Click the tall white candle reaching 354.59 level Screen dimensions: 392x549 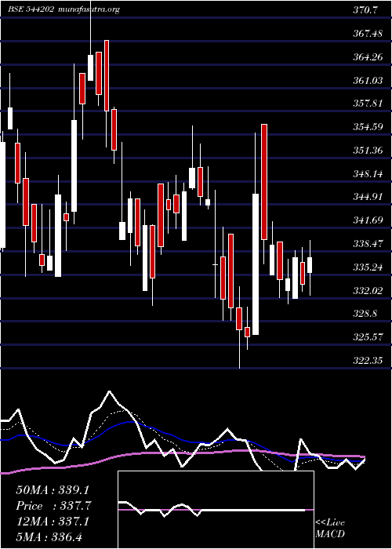coord(256,264)
